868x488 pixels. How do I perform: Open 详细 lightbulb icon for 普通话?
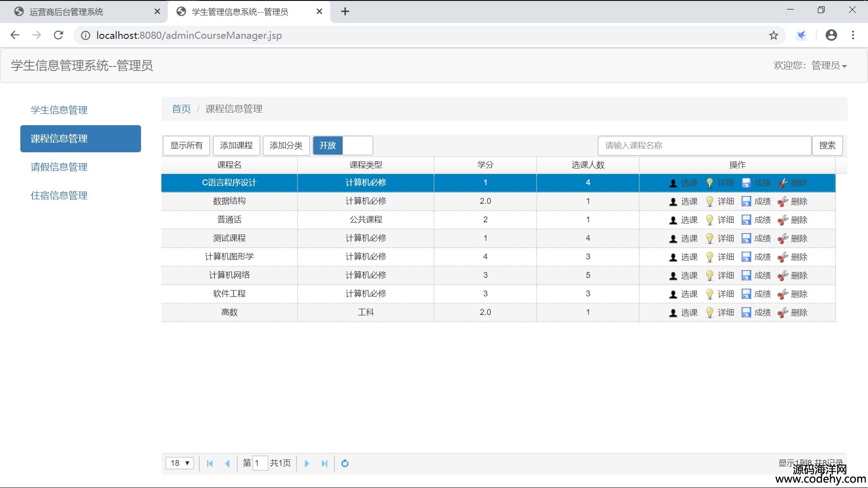point(710,220)
